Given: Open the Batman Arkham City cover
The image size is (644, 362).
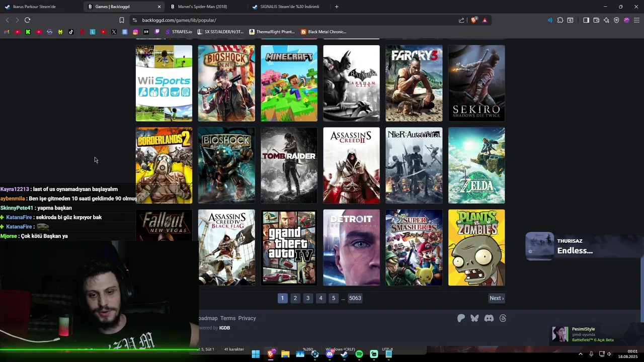Looking at the screenshot, I should tap(352, 83).
